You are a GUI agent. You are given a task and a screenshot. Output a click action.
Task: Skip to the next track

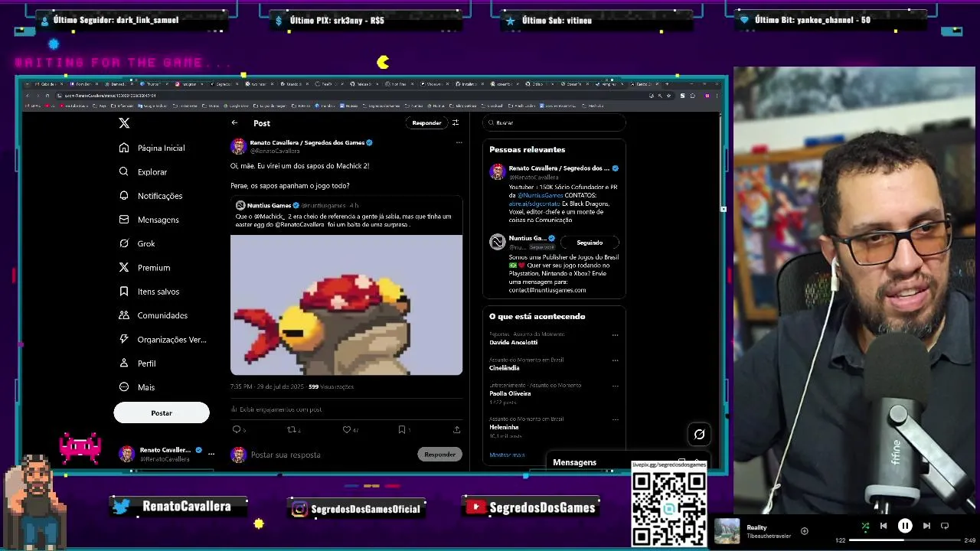coord(926,526)
